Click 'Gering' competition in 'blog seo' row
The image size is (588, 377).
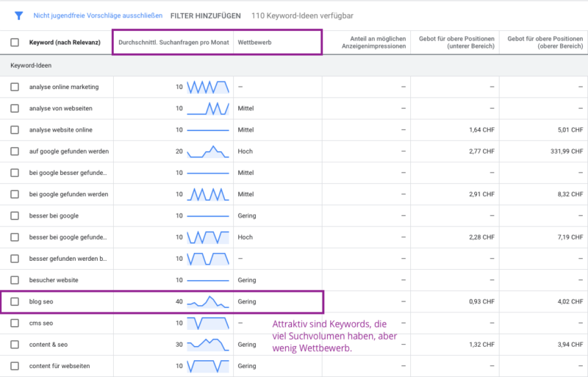247,301
